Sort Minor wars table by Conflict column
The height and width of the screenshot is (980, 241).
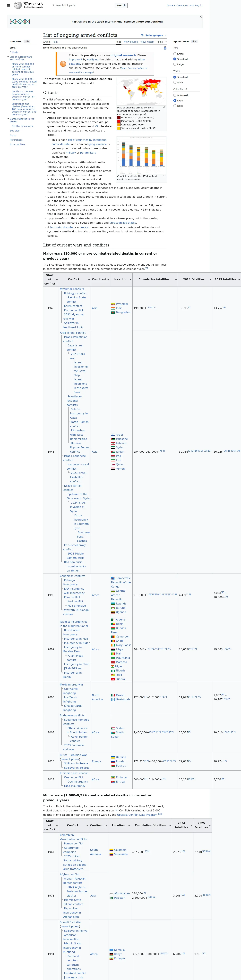pos(87,825)
